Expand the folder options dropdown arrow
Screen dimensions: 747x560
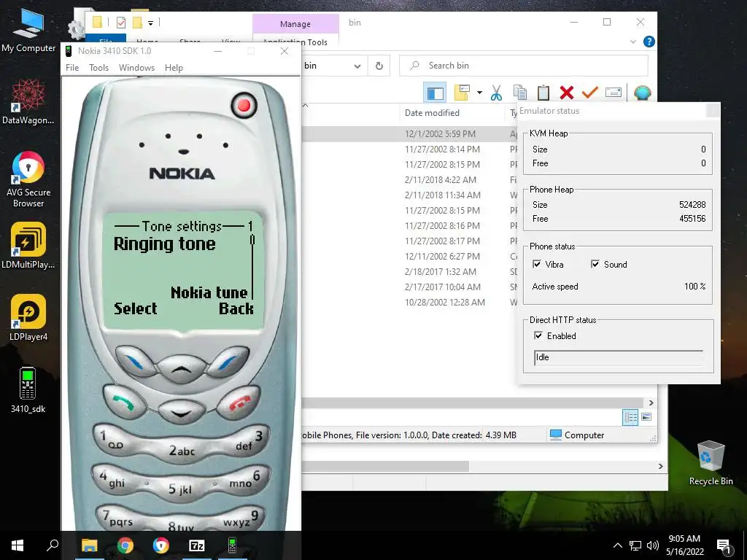click(479, 93)
